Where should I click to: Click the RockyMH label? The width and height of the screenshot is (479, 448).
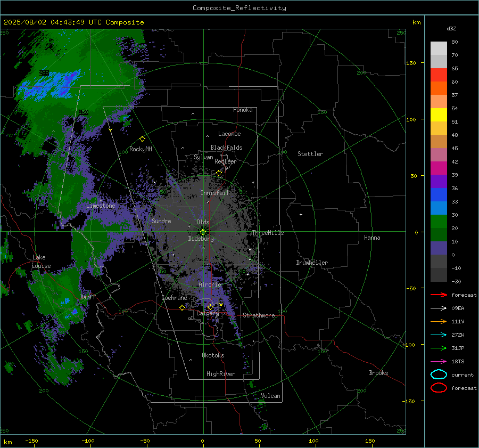141,149
